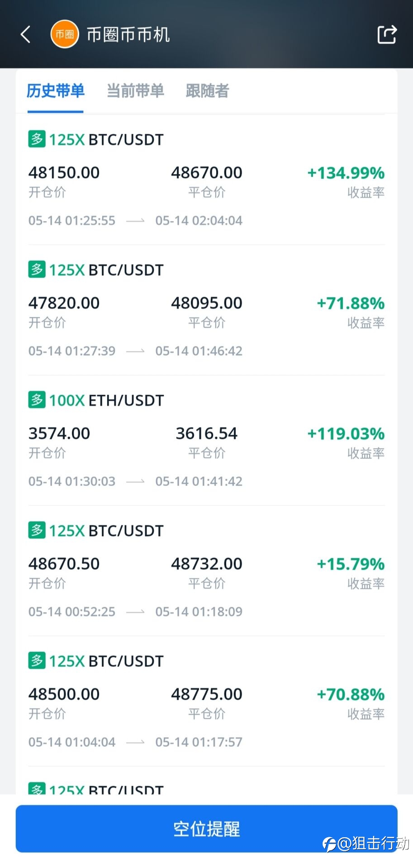Select the +71.88% return value
Image resolution: width=413 pixels, height=868 pixels.
(351, 303)
